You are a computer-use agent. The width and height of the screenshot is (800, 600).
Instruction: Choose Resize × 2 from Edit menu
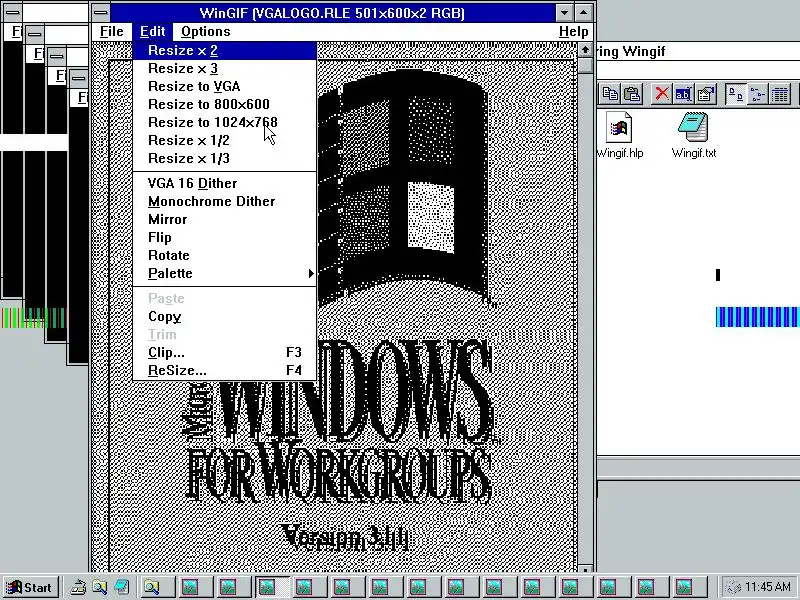point(224,51)
